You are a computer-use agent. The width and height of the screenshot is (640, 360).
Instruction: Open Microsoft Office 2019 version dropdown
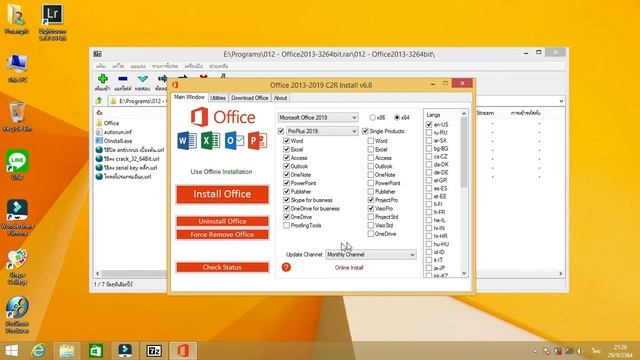[x=318, y=118]
